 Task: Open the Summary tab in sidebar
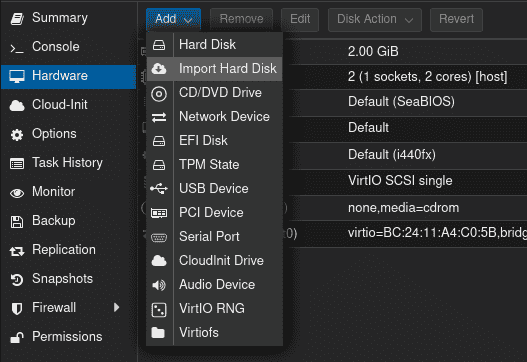(69, 18)
